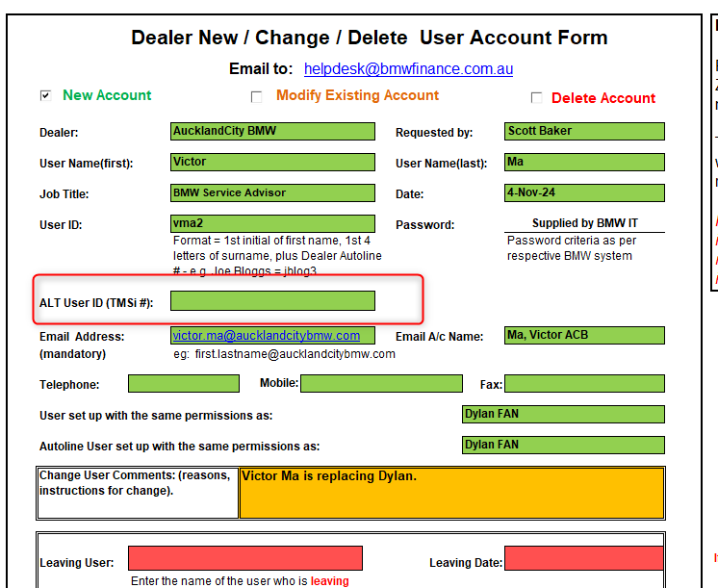Click the 'Delete Account' red label
The width and height of the screenshot is (718, 588).
click(x=603, y=98)
